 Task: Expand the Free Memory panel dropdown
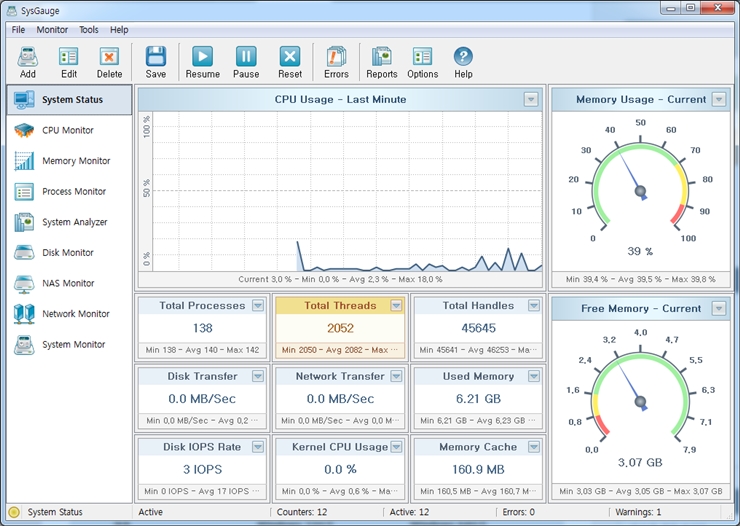click(x=719, y=309)
